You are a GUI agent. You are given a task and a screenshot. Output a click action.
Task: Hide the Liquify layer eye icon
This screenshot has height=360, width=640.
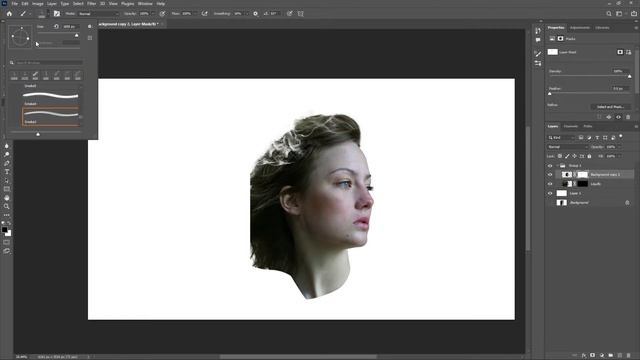click(x=550, y=184)
